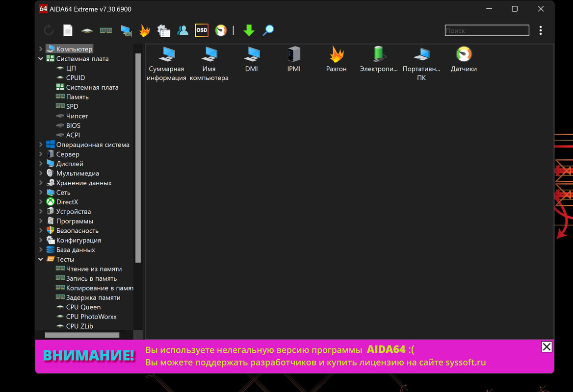Select the Устройства tree item
The height and width of the screenshot is (392, 573).
click(69, 211)
